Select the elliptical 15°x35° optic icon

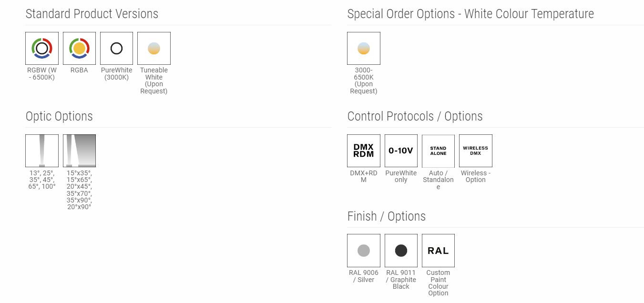pyautogui.click(x=79, y=151)
